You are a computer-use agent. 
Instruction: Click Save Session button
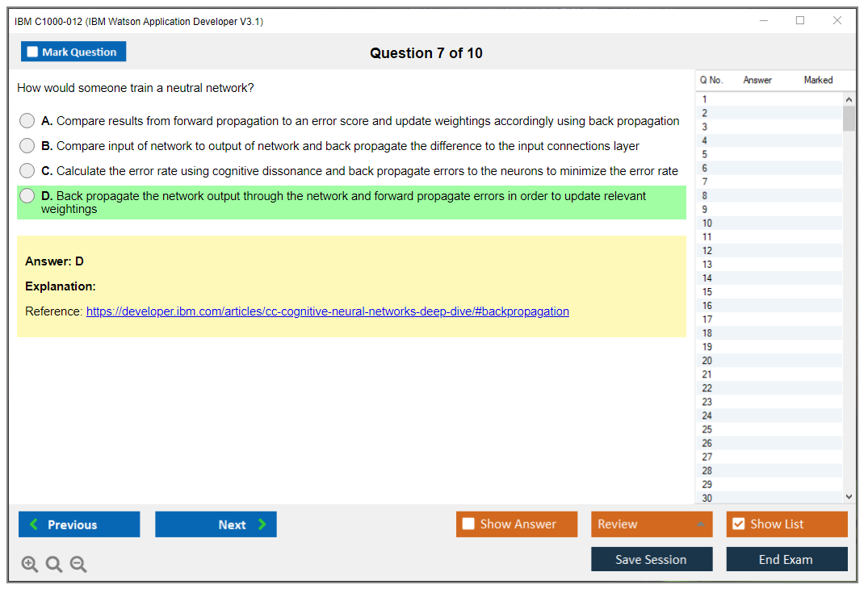[x=652, y=559]
